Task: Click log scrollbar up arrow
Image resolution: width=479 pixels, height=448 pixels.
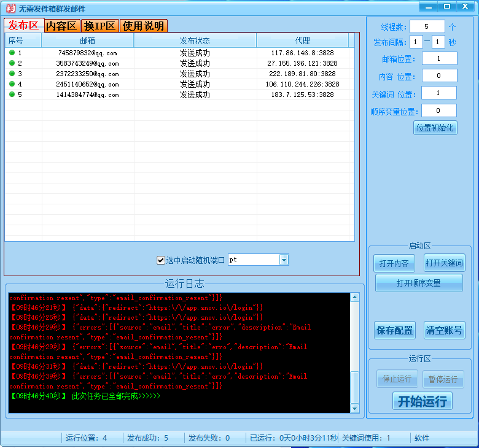Action: (354, 298)
